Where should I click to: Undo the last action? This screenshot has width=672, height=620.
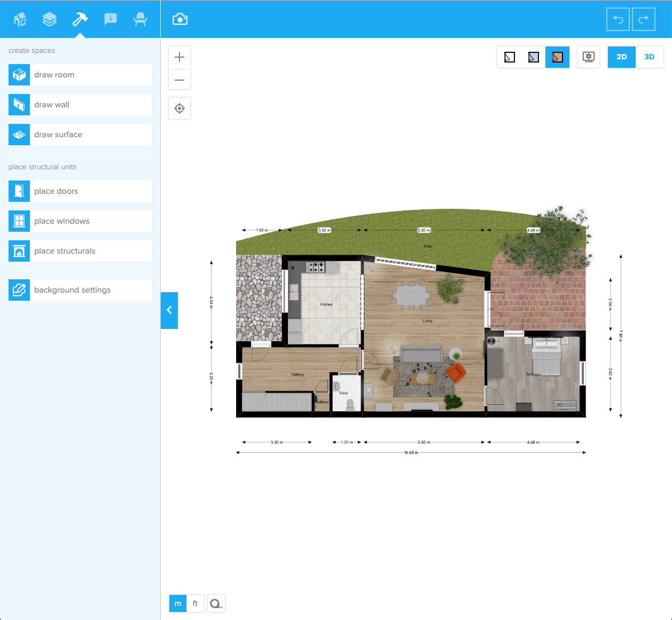click(618, 19)
